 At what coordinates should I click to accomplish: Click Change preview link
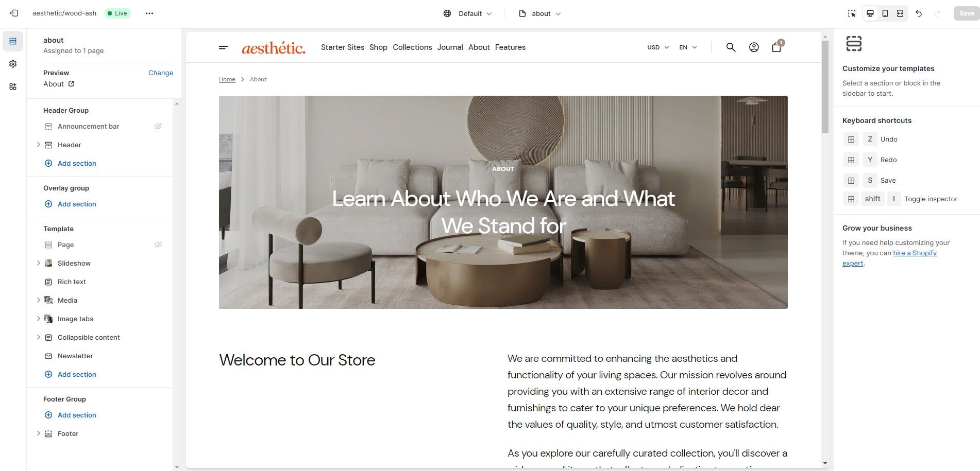161,73
